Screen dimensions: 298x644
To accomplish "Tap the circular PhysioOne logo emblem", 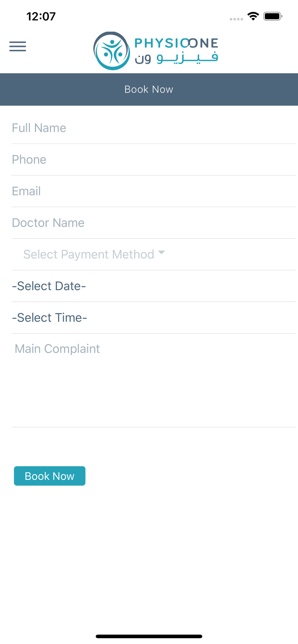I will tap(112, 51).
